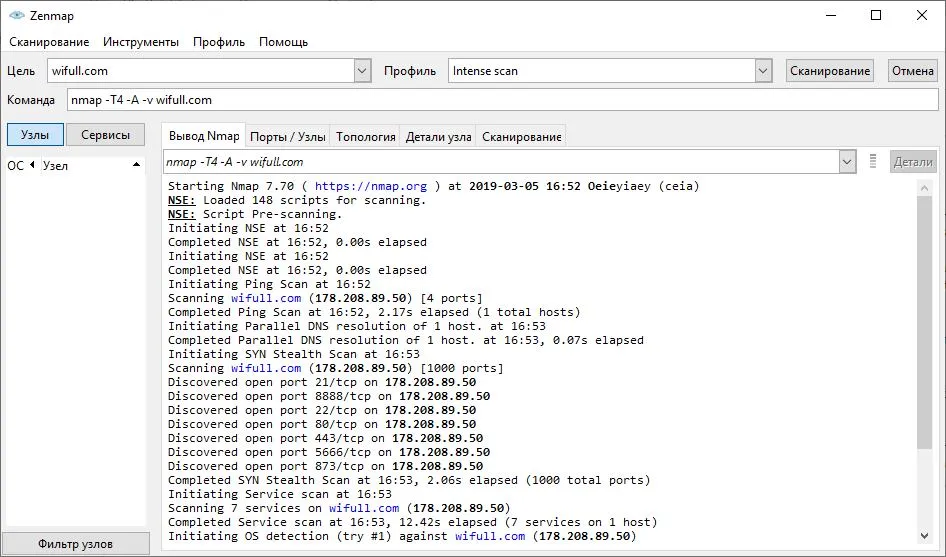
Task: Switch to the Порты / Узлы tab
Action: [287, 137]
